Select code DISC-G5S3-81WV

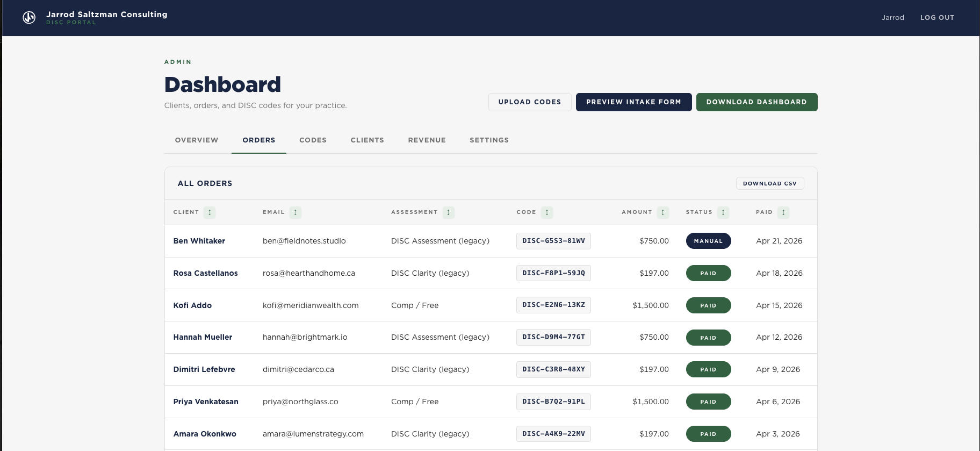pos(553,241)
